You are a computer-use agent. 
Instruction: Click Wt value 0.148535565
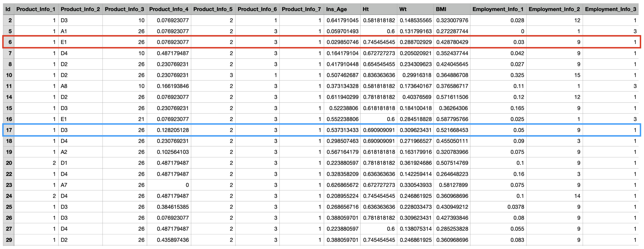pyautogui.click(x=415, y=20)
